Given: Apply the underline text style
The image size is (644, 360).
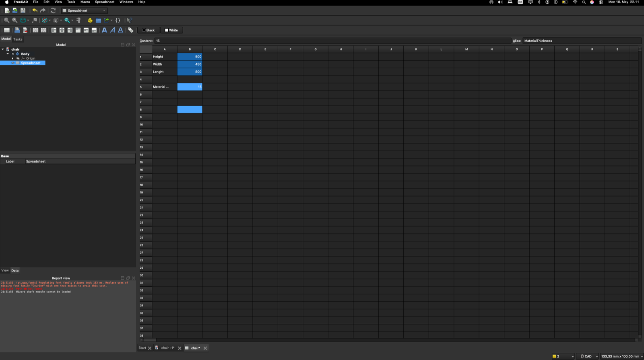Looking at the screenshot, I should tap(120, 30).
